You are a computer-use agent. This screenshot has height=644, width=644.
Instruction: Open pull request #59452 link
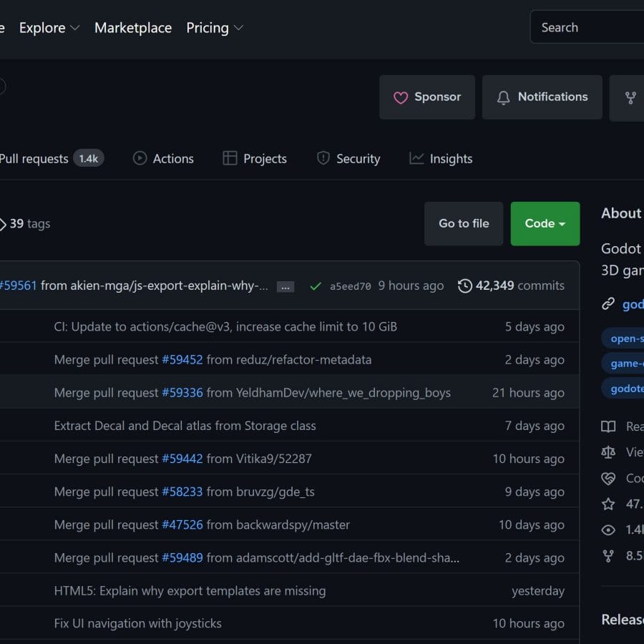point(182,360)
